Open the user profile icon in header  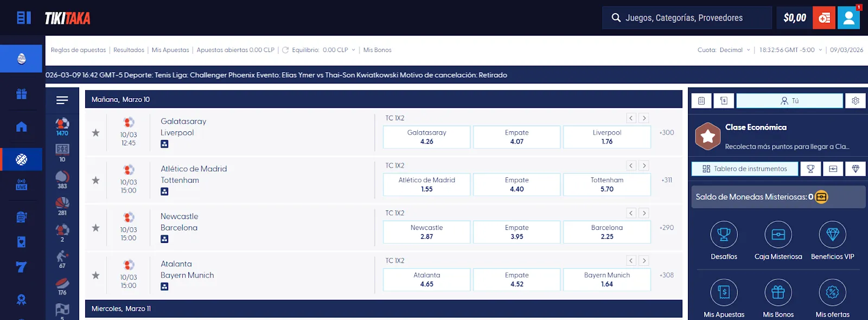click(x=848, y=18)
